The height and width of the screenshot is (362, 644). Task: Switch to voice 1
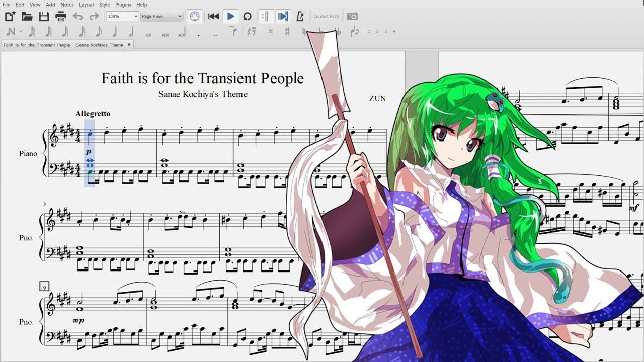pyautogui.click(x=369, y=32)
